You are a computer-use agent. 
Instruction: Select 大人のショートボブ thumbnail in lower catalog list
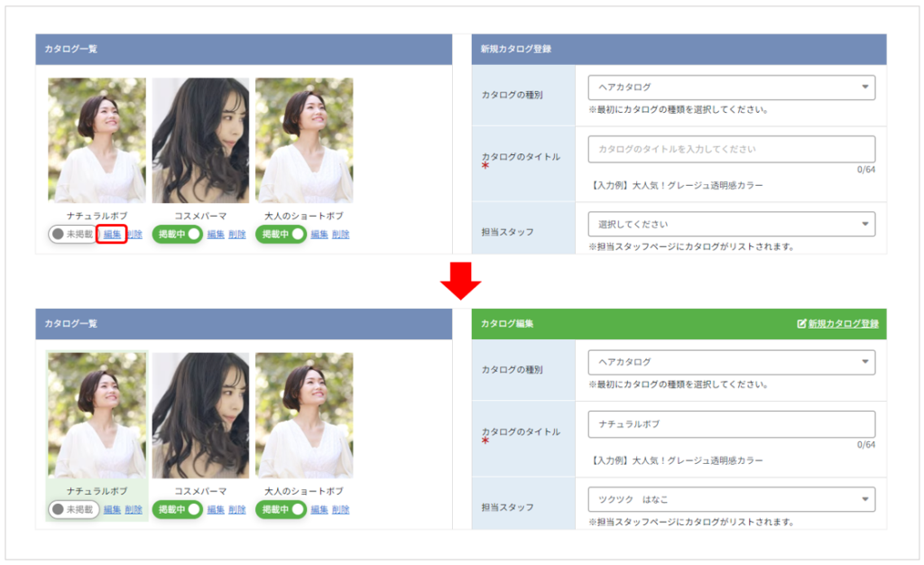pyautogui.click(x=304, y=415)
